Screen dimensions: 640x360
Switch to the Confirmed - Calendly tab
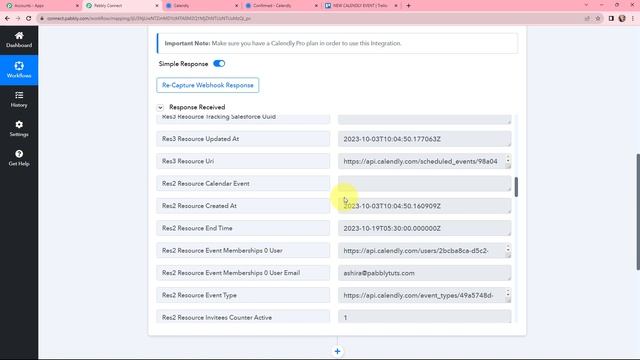(280, 6)
